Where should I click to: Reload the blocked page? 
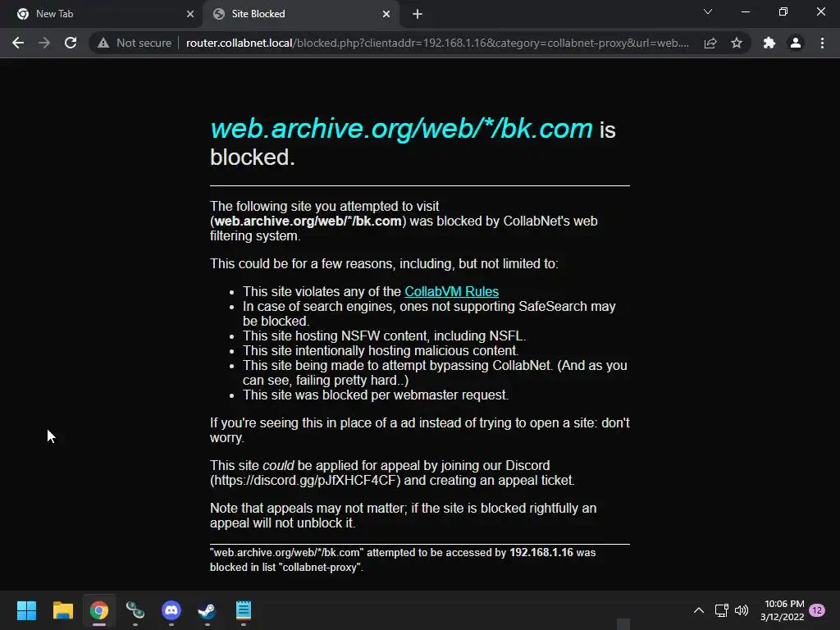point(71,43)
